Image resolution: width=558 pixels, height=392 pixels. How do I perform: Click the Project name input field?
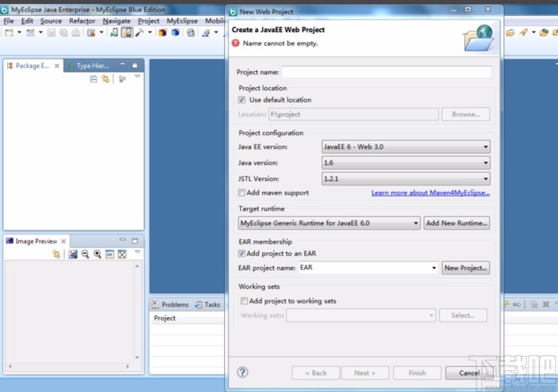387,72
